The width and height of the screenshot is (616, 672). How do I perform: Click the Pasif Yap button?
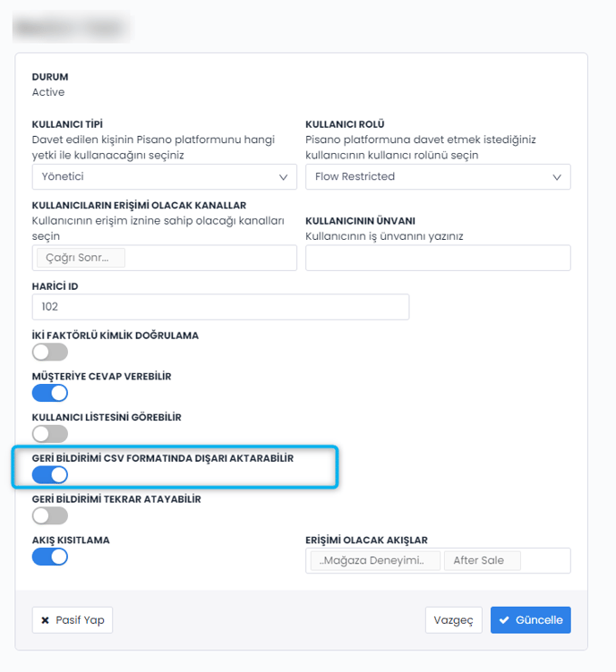[73, 620]
